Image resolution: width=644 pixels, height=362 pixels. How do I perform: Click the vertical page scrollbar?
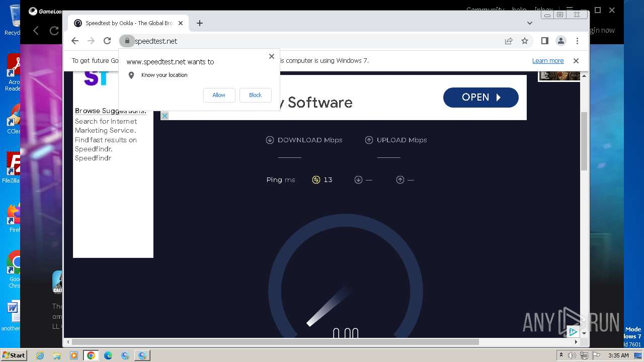click(584, 141)
